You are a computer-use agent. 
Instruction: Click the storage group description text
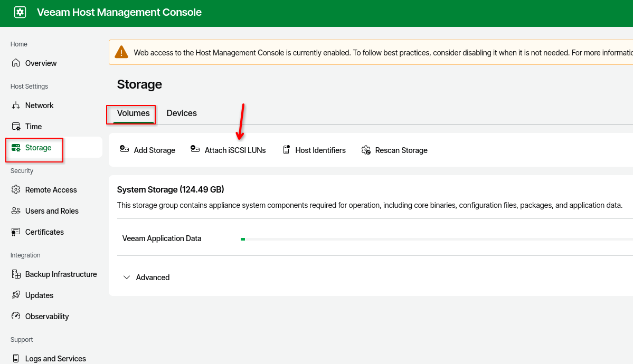[x=370, y=205]
